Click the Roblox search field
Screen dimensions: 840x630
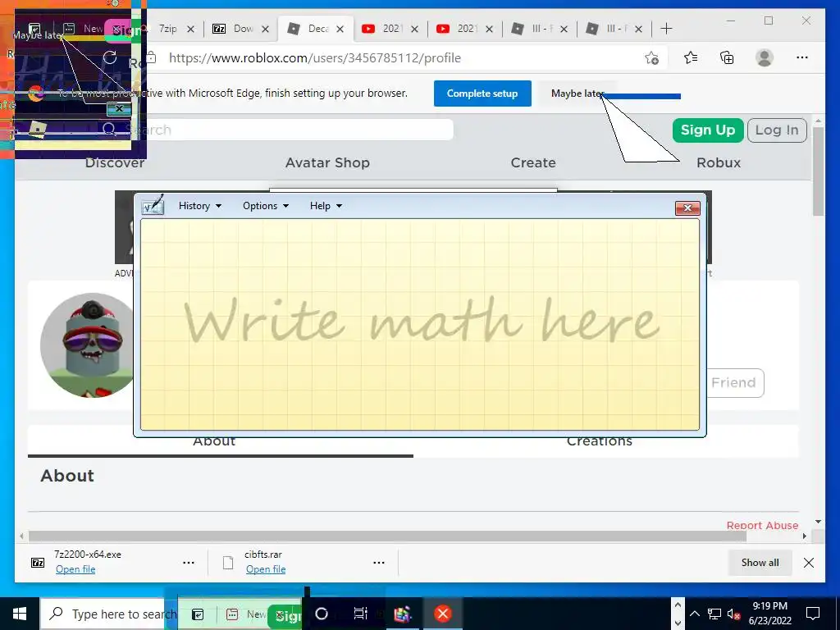(x=290, y=130)
